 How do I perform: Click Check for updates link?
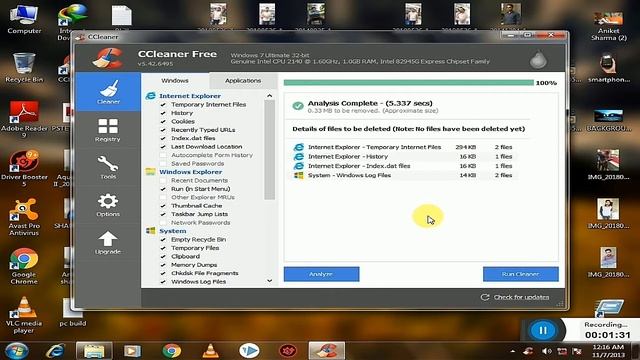(521, 297)
